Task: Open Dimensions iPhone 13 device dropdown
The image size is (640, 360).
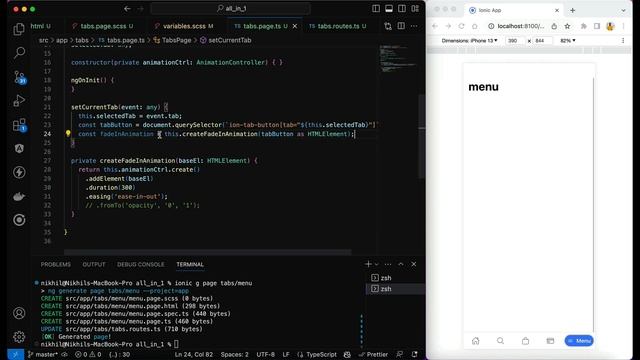Action: pos(469,41)
